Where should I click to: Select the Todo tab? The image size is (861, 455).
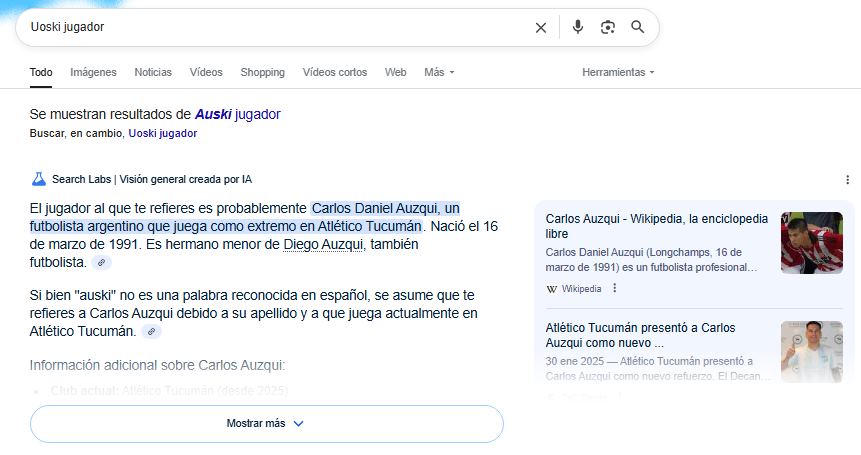[41, 72]
